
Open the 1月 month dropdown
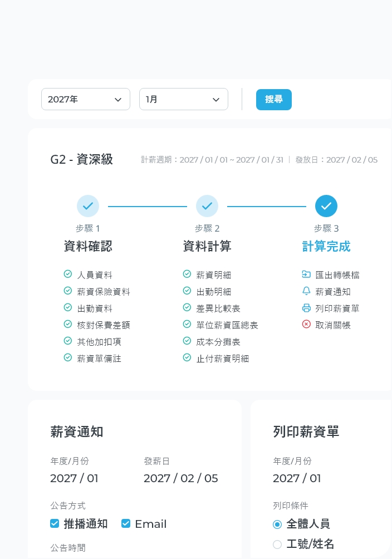click(x=183, y=99)
